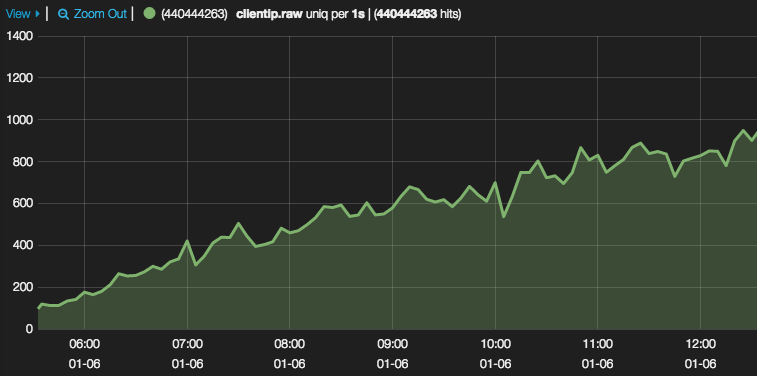Click the 200 y-axis label
The image size is (757, 376).
[23, 288]
